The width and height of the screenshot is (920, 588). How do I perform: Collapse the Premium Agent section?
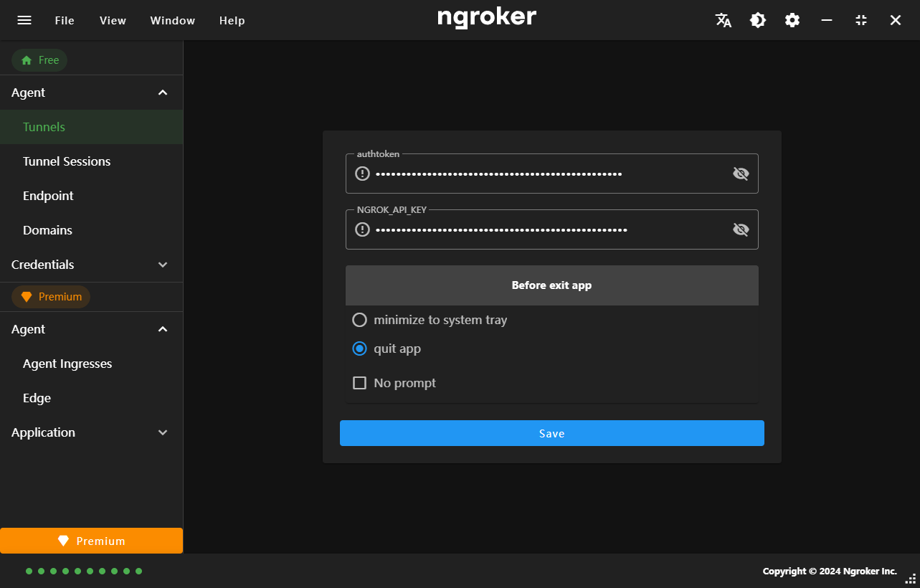coord(91,329)
